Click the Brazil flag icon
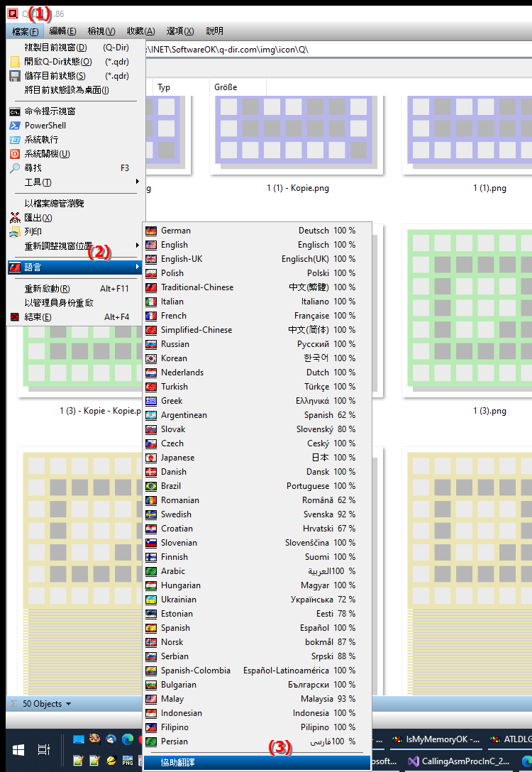The image size is (532, 772). 150,486
